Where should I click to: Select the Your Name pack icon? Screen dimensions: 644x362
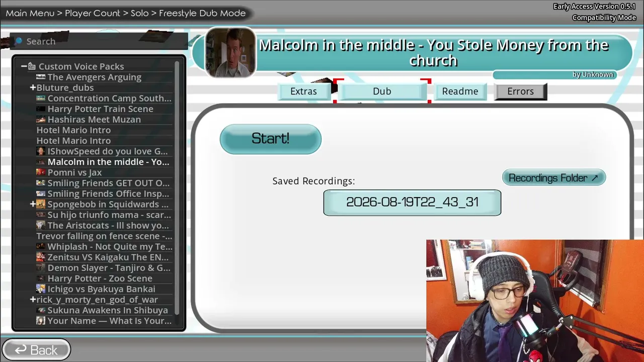[41, 321]
